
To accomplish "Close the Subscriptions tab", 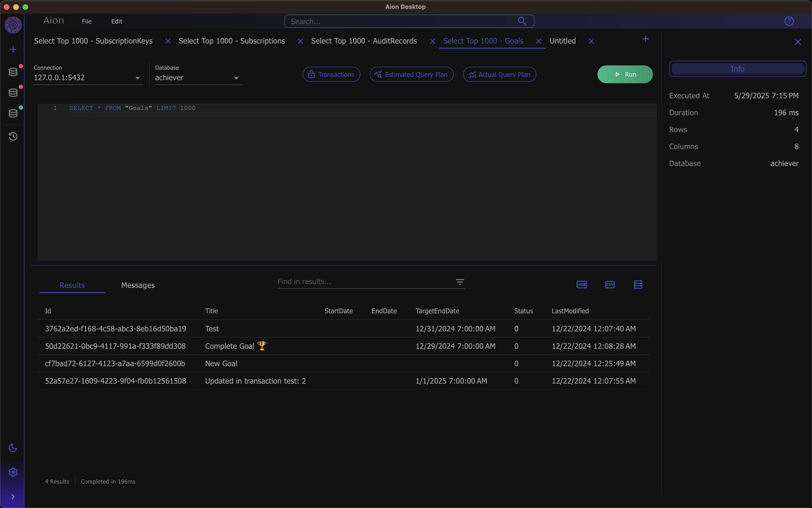I will point(300,41).
